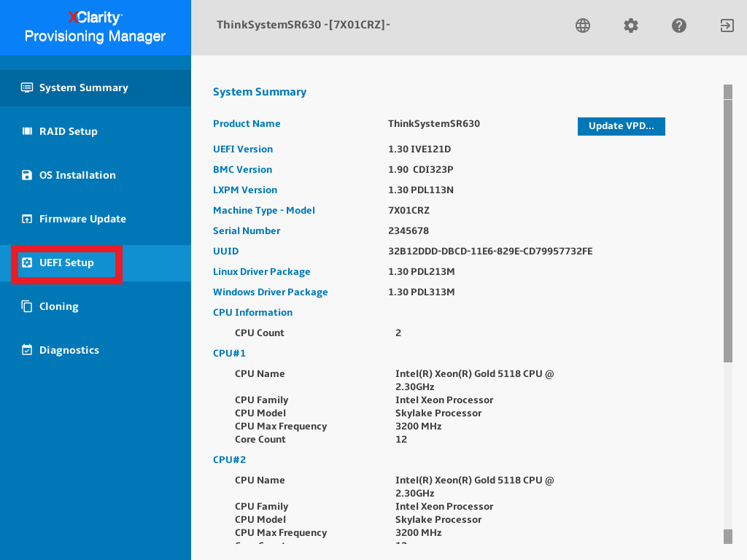
Task: Select BMC version value 1.90 CDI323P
Action: point(421,169)
